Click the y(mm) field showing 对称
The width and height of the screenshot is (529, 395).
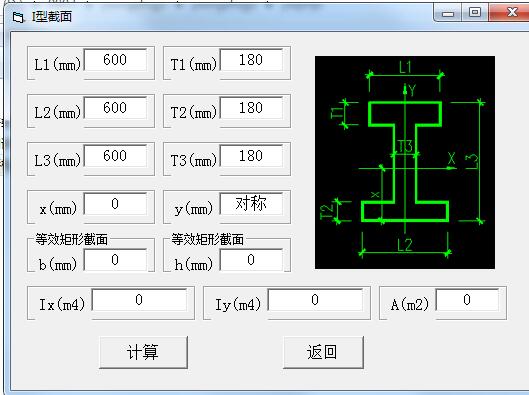click(251, 204)
